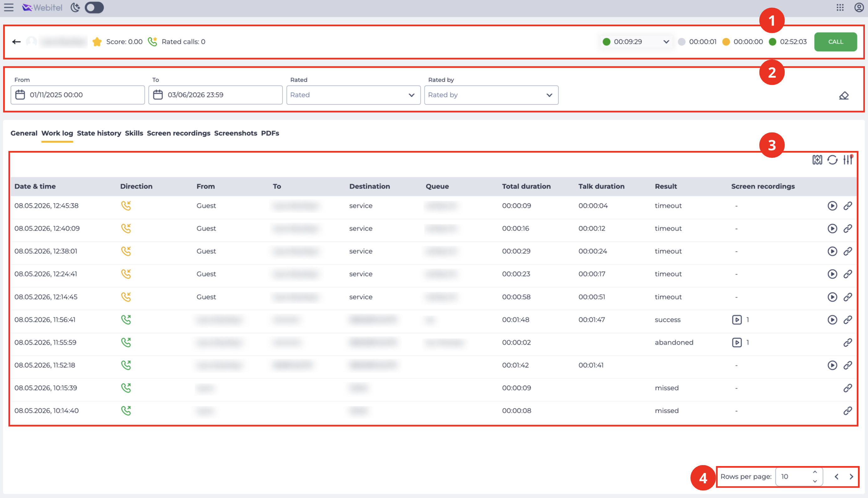Click the Talk duration column header

tap(601, 186)
